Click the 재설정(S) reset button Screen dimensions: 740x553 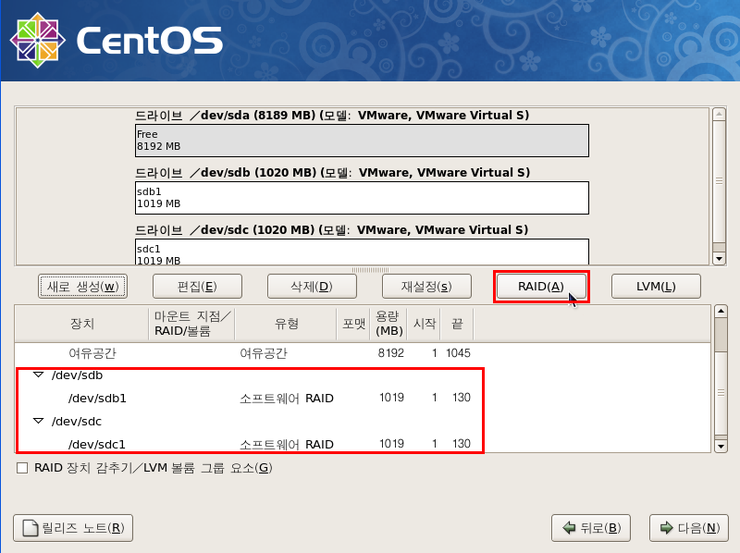(426, 286)
